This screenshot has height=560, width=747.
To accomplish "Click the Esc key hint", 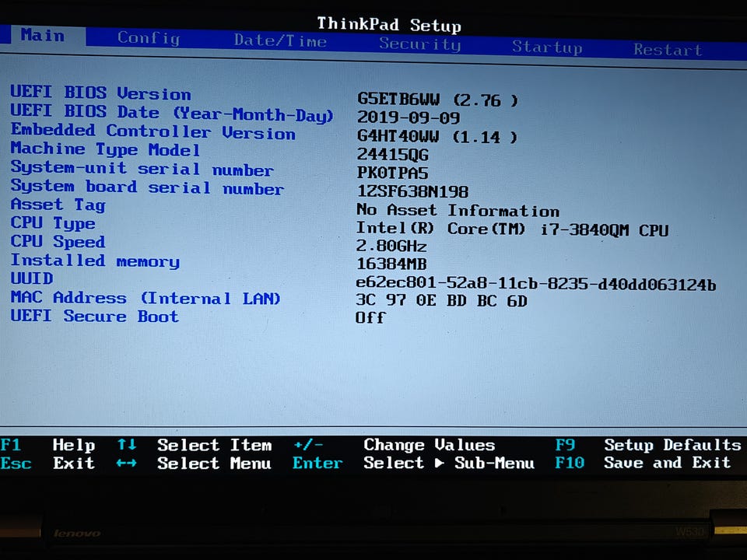I will 16,464.
